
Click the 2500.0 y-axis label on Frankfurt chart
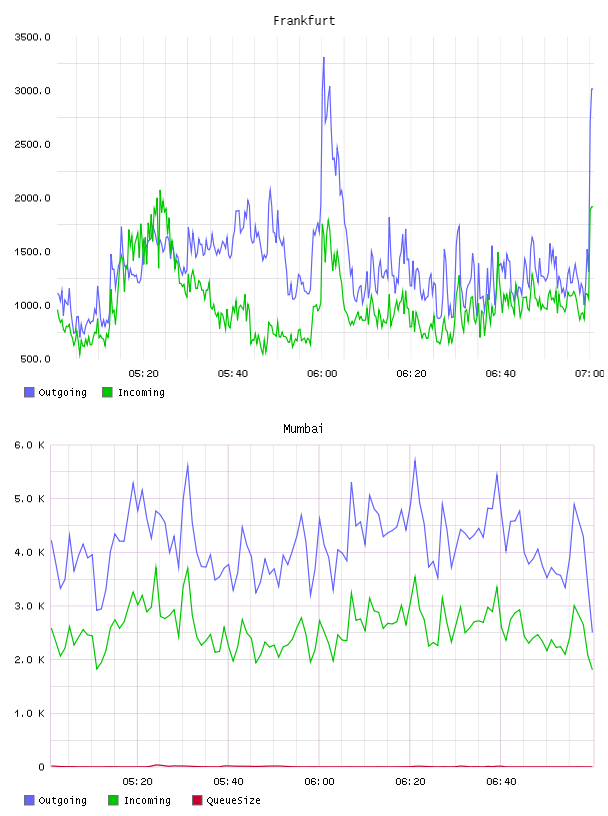[32, 144]
